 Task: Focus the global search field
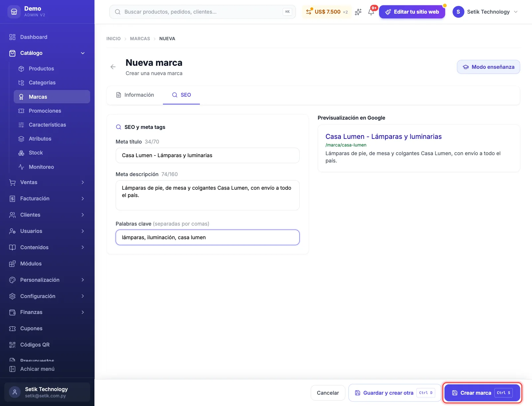tap(202, 12)
